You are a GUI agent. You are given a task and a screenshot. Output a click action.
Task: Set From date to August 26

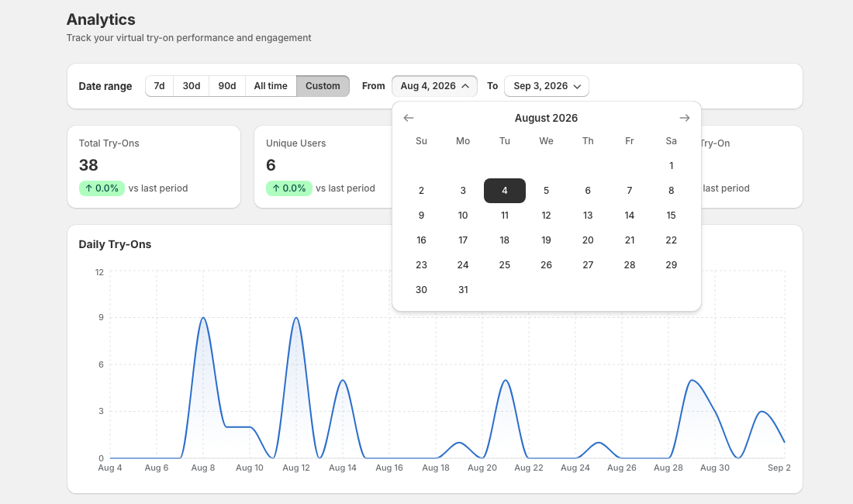546,265
